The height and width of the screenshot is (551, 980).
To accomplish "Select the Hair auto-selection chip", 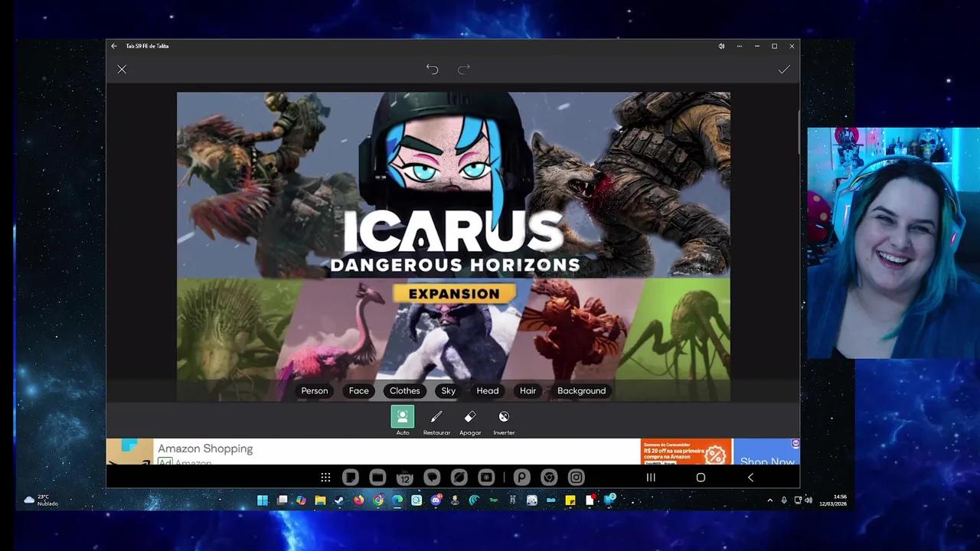I will click(528, 390).
